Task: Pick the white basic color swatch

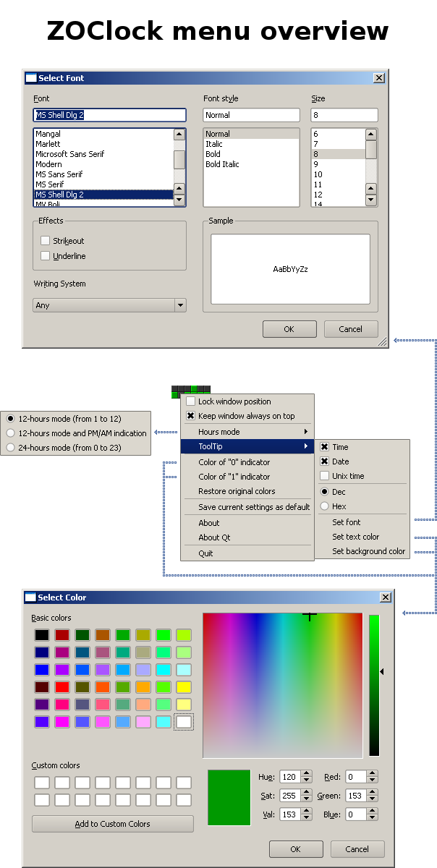Action: tap(184, 722)
